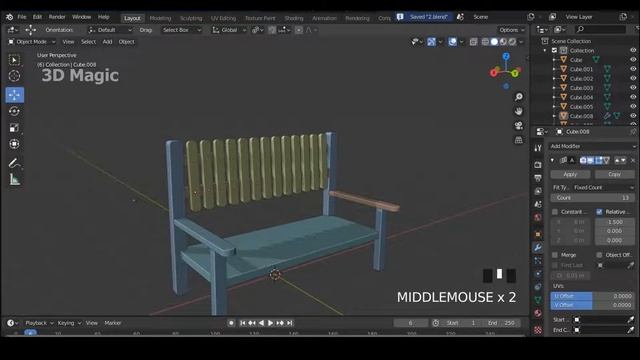Switch perspective/orthographic grid icon
The height and width of the screenshot is (360, 640).
[x=519, y=140]
